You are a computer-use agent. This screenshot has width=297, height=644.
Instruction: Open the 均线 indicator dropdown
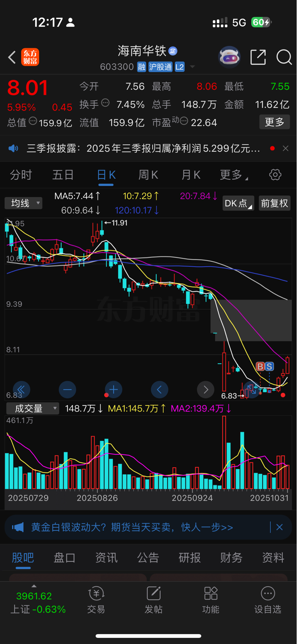point(24,203)
